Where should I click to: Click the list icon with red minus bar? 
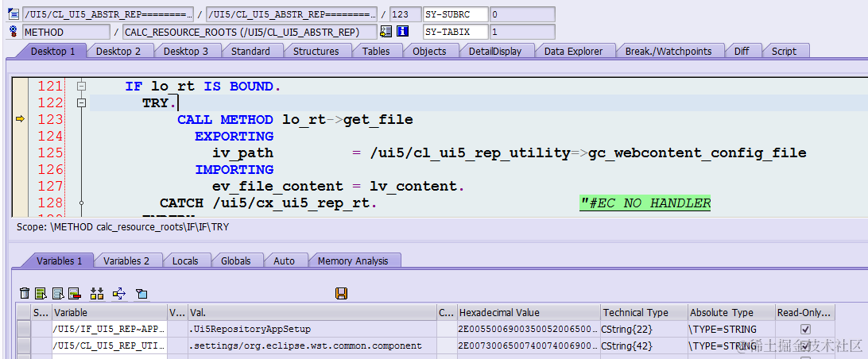pos(75,294)
